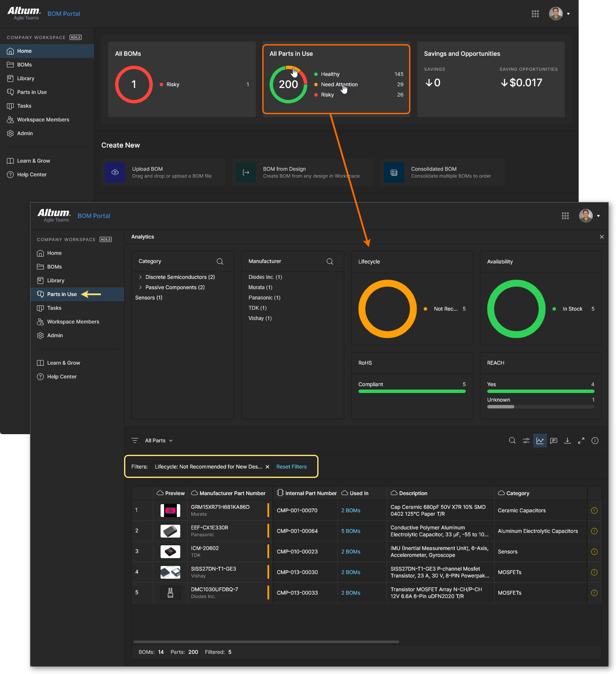Viewport: 616px width, 674px height.
Task: Open BOMs in the back window sidebar
Action: (x=47, y=65)
